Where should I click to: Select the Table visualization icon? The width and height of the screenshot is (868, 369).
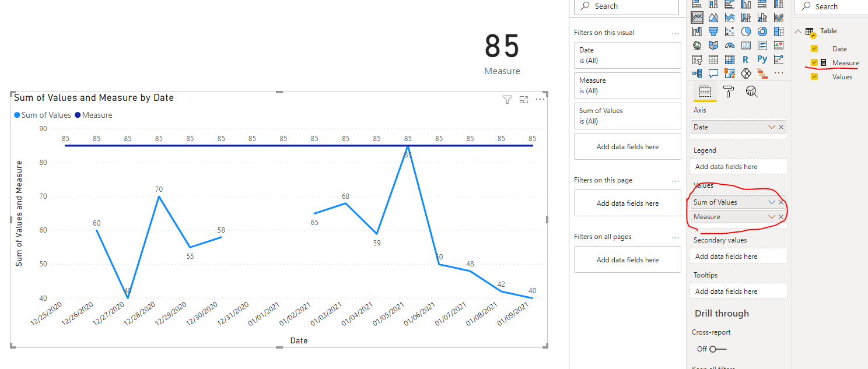click(x=713, y=59)
